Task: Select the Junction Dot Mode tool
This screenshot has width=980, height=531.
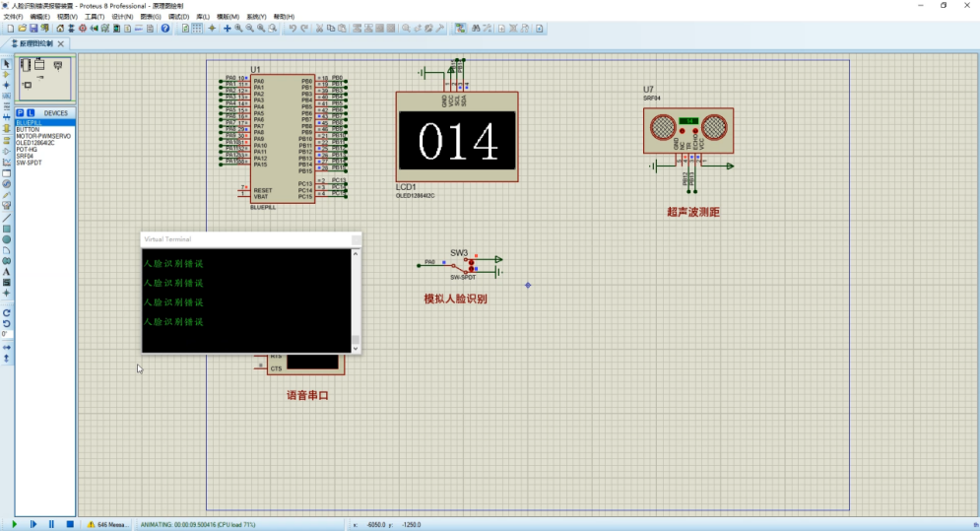Action: (x=6, y=85)
